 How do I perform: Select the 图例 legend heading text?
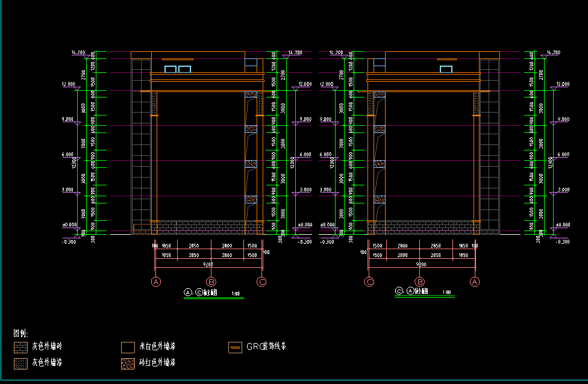(x=20, y=333)
